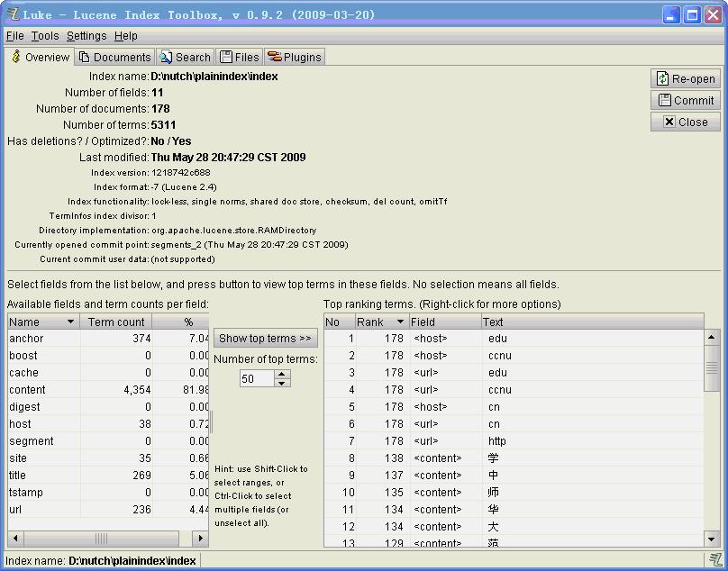Switch to the Plugins tab

(x=295, y=57)
